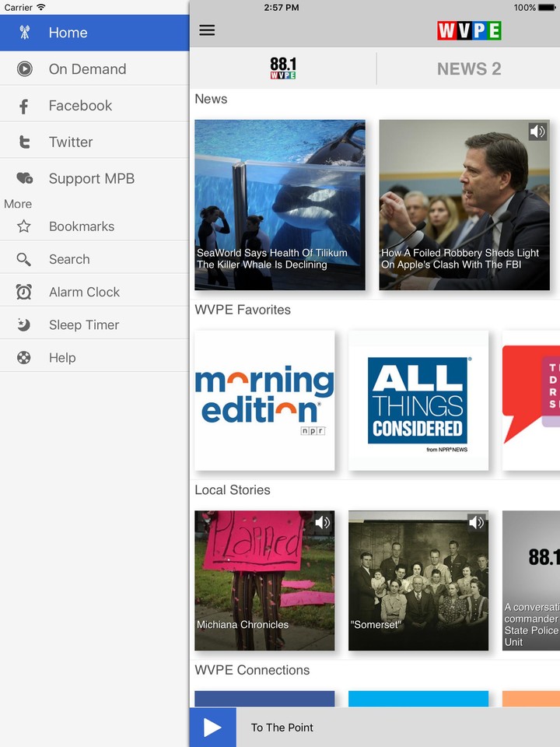Open the orange WVPE Connections tile
This screenshot has width=560, height=747.
(531, 699)
